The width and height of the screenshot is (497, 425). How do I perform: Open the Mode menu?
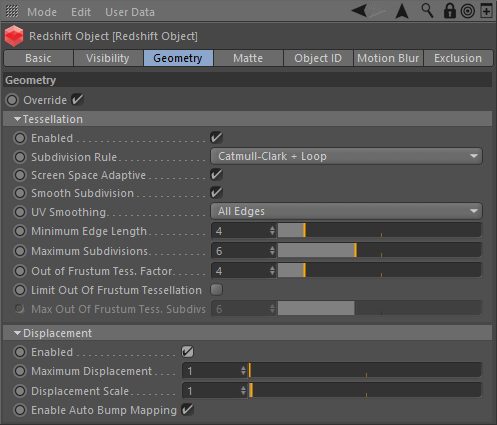click(42, 12)
